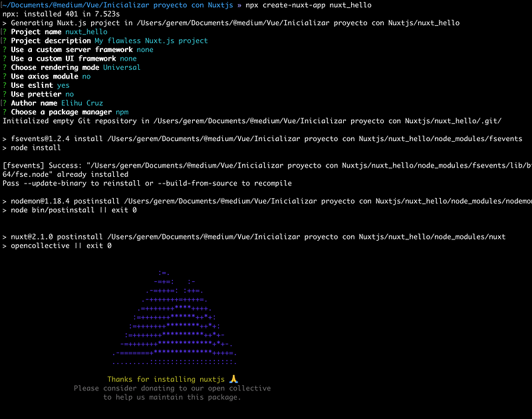Click the 'yes' answer for Use eslint
The image size is (532, 419).
coord(63,85)
